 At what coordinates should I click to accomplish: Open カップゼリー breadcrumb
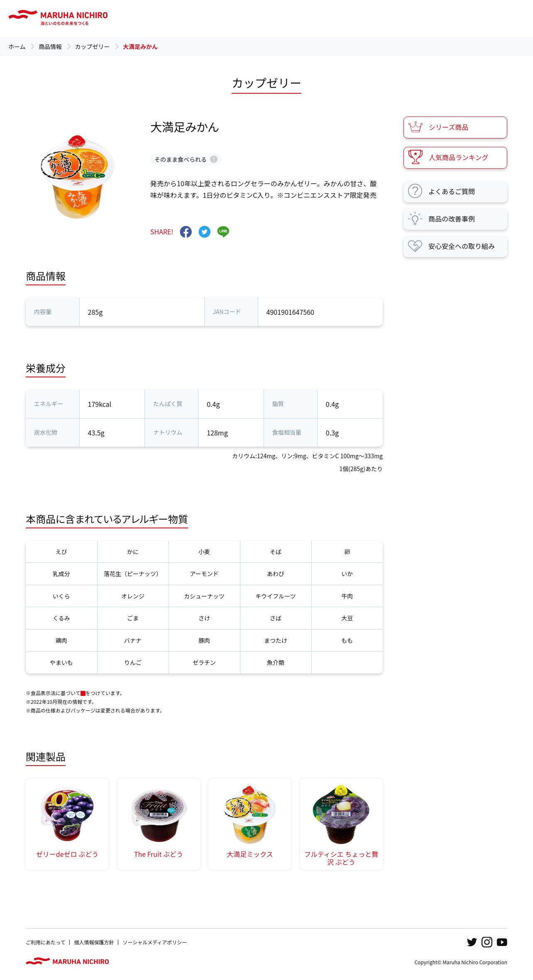[x=92, y=47]
